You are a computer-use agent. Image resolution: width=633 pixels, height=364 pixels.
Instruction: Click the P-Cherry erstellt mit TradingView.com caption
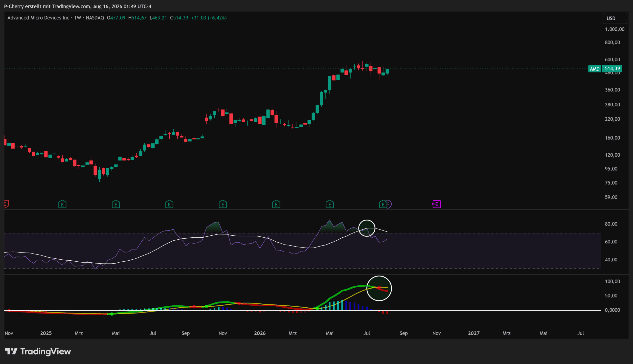coord(78,6)
